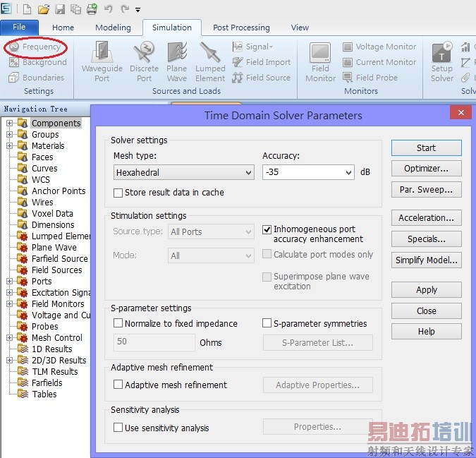
Task: Click the Open folder icon
Action: click(44, 9)
